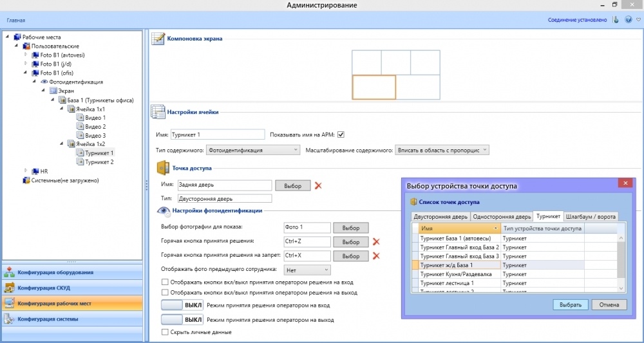Click the Ячейка 1x1 cell icon
This screenshot has width=644, height=343.
click(x=71, y=109)
